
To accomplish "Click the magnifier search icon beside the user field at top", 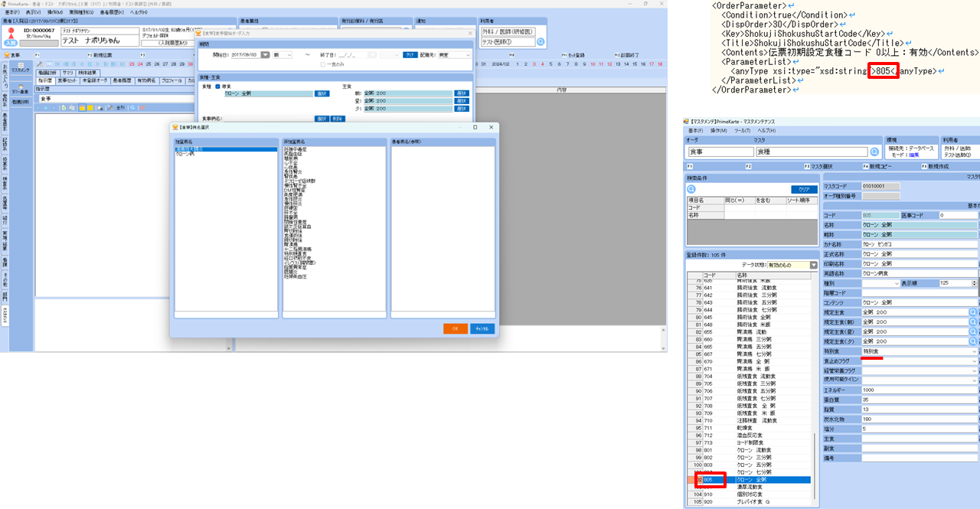I will (x=541, y=41).
